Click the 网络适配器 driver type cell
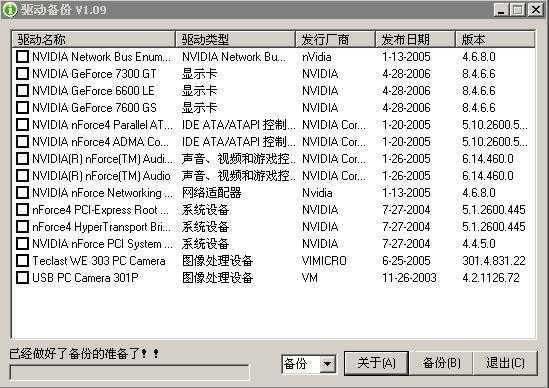Viewport: 549px width, 388px height. point(211,193)
